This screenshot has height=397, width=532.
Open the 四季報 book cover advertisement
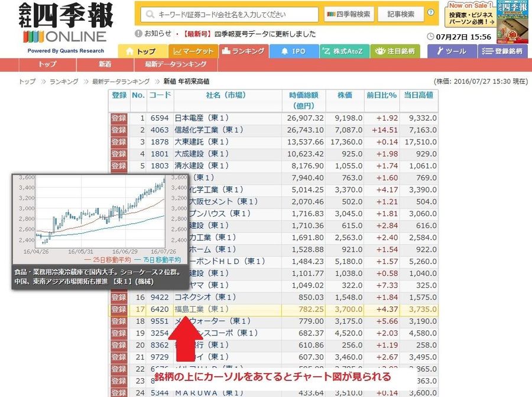(x=512, y=22)
